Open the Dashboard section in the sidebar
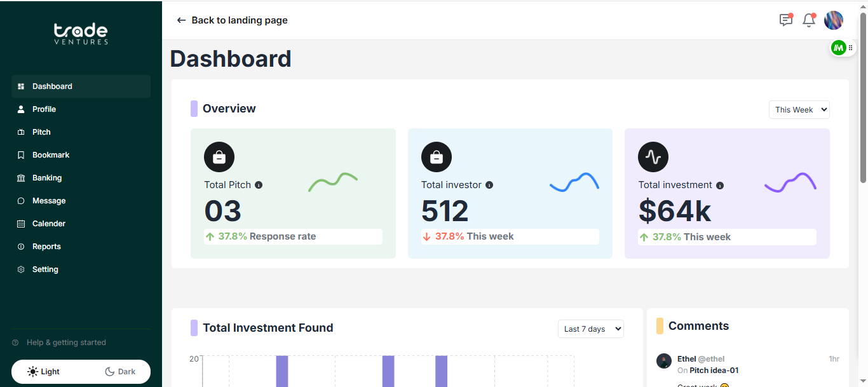 51,86
